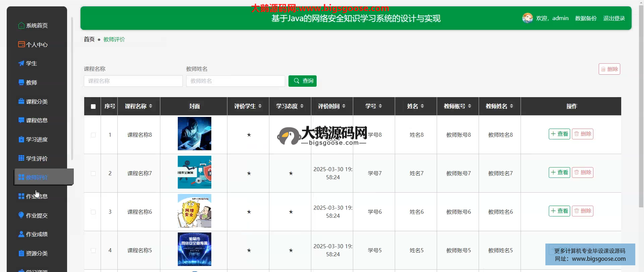Toggle the select-all checkbox in table header
Screen dimensions: 644x272
coord(93,107)
